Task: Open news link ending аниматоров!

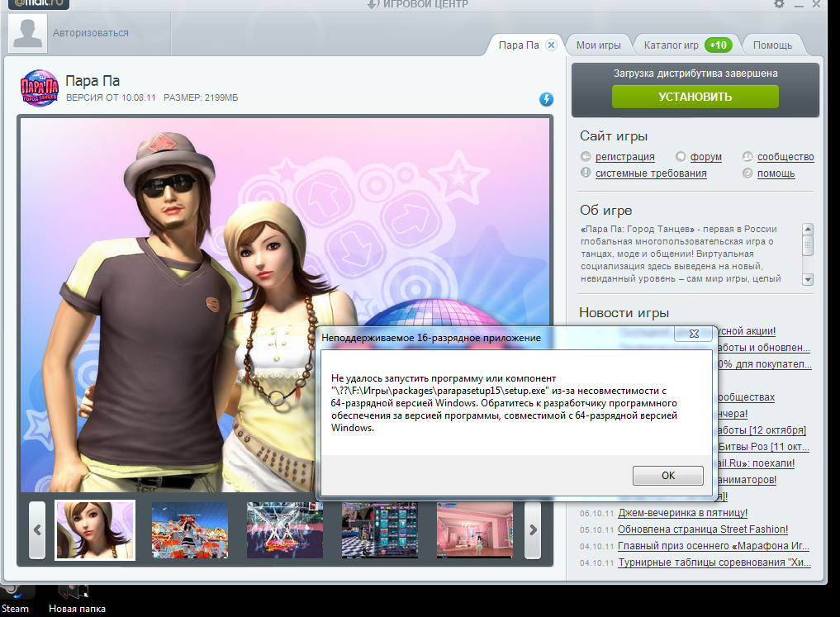Action: (747, 480)
